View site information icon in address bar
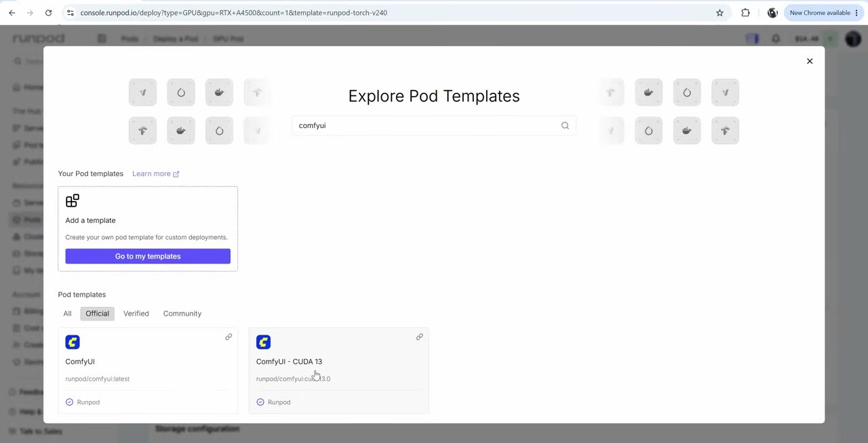 click(x=70, y=13)
